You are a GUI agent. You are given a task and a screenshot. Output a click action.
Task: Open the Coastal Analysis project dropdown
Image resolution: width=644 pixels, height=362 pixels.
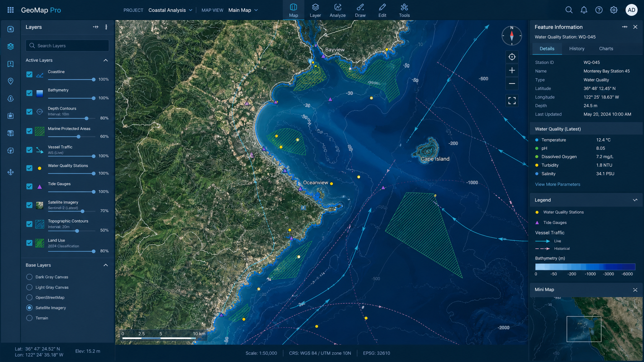point(170,10)
